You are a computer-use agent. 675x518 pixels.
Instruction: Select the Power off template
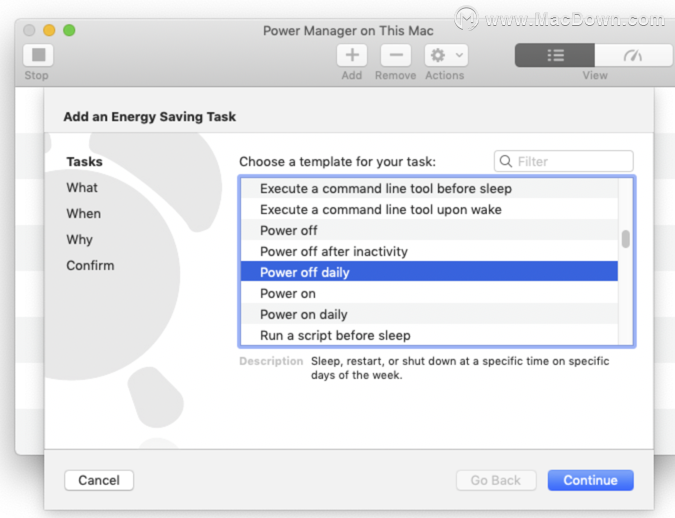[429, 230]
